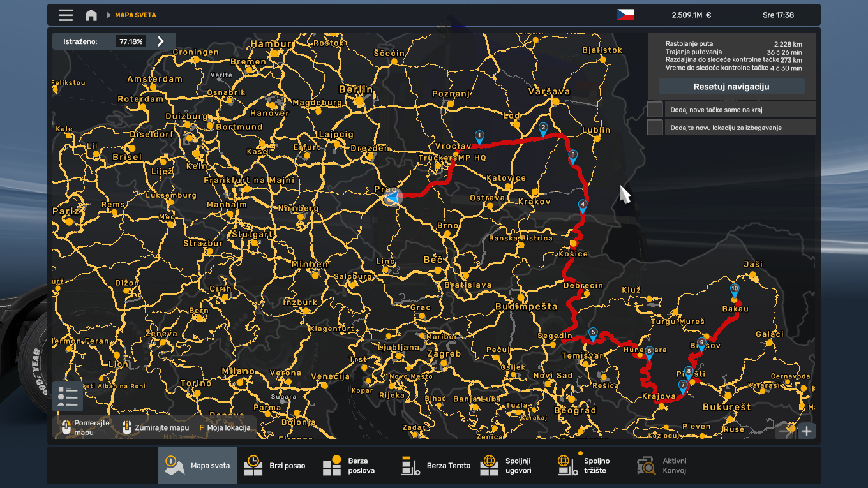Select route waypoint marker 6
This screenshot has height=488, width=868.
[649, 352]
